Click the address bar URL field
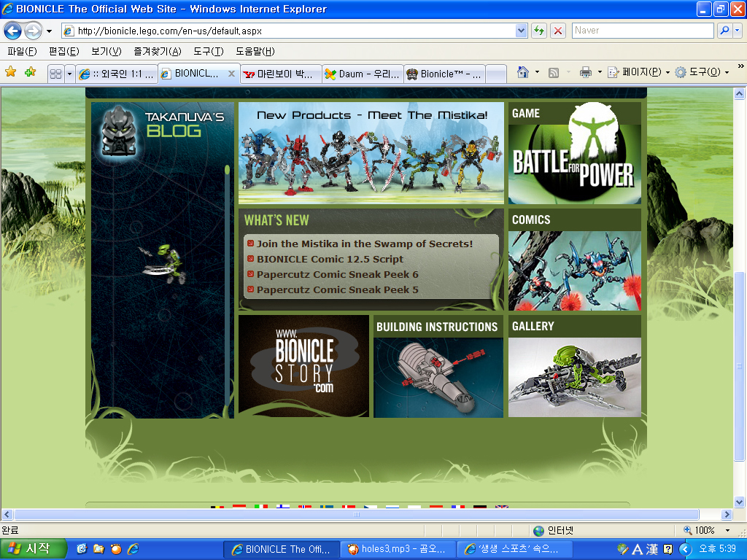747x560 pixels. 288,31
